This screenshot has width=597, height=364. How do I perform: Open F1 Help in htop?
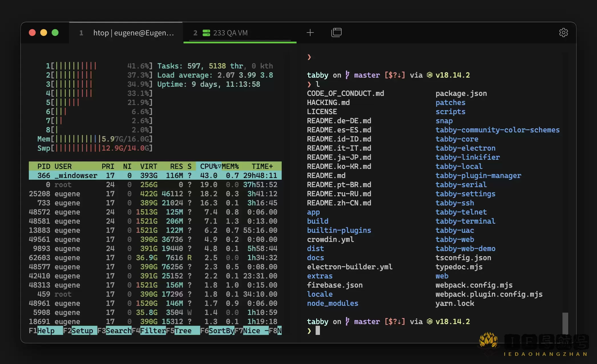(46, 331)
